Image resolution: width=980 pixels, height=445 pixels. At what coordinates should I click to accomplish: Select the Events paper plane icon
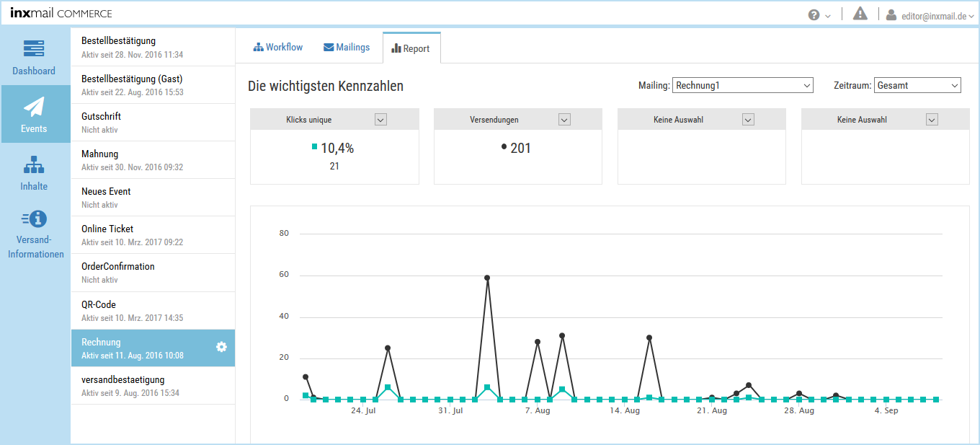(x=34, y=107)
